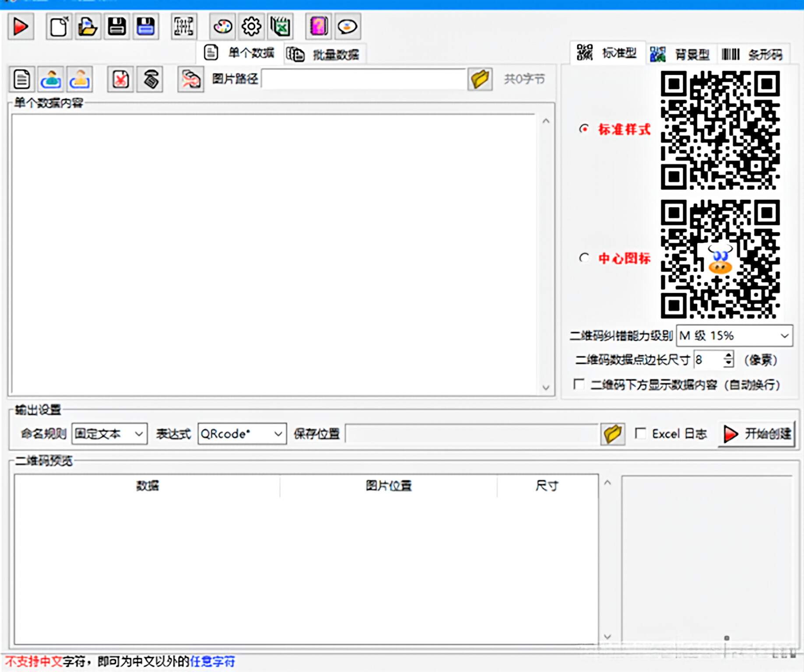Click the green Excel spreadsheet toolbar icon

point(280,27)
